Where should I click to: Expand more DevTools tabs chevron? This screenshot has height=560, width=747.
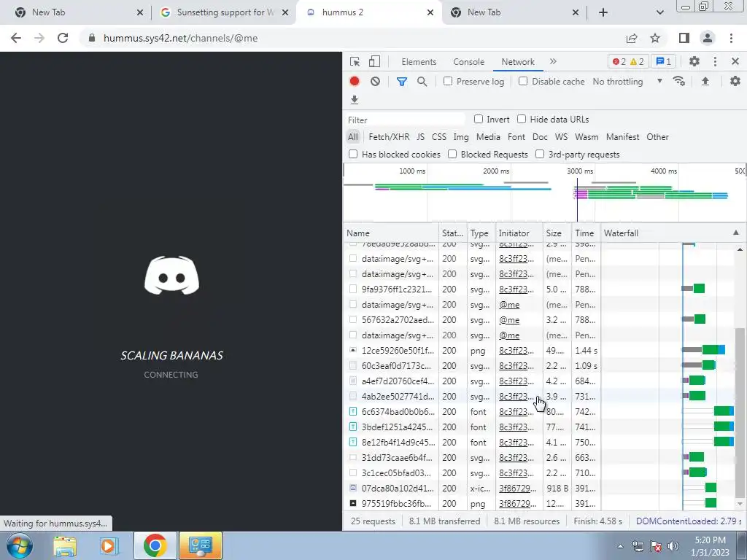point(553,61)
